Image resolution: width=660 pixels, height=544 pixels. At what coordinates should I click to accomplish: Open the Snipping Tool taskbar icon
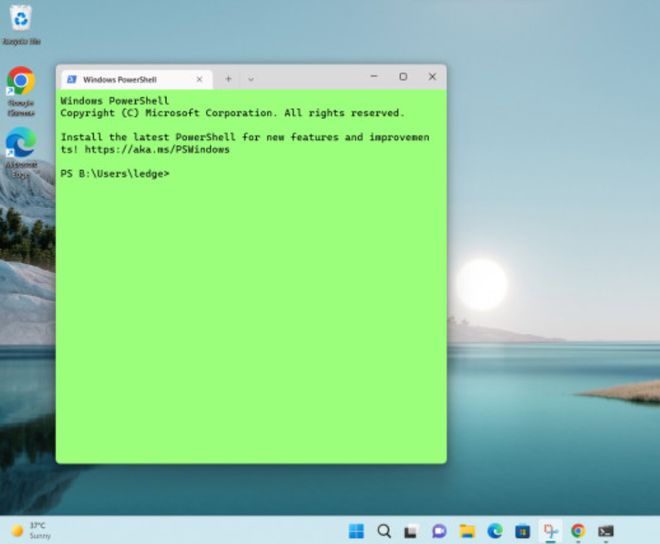coord(550,531)
